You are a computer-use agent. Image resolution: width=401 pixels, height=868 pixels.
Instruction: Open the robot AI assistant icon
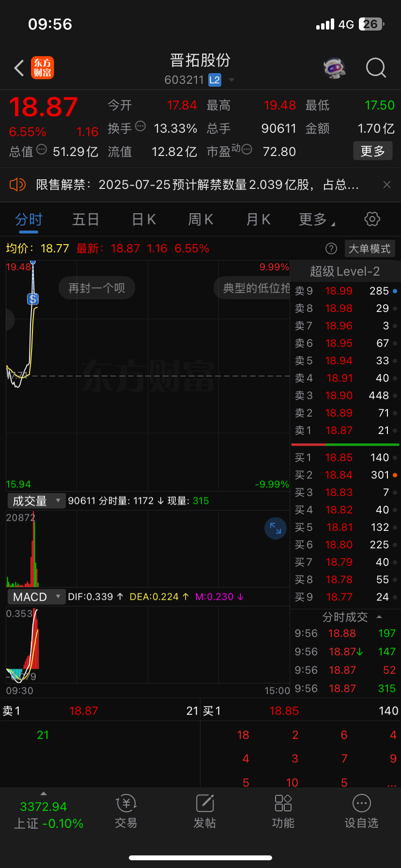coord(334,68)
